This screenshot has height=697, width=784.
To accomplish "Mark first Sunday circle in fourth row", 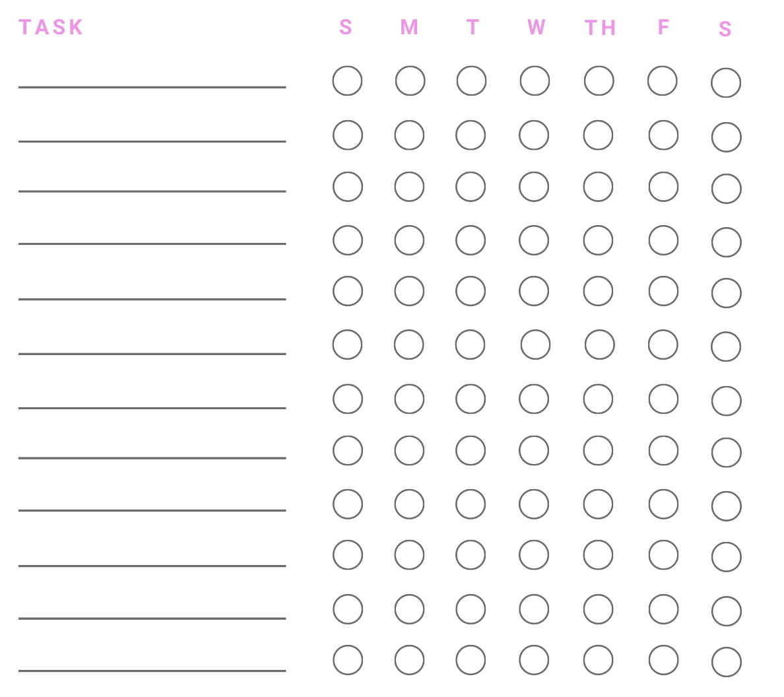I will pyautogui.click(x=348, y=240).
